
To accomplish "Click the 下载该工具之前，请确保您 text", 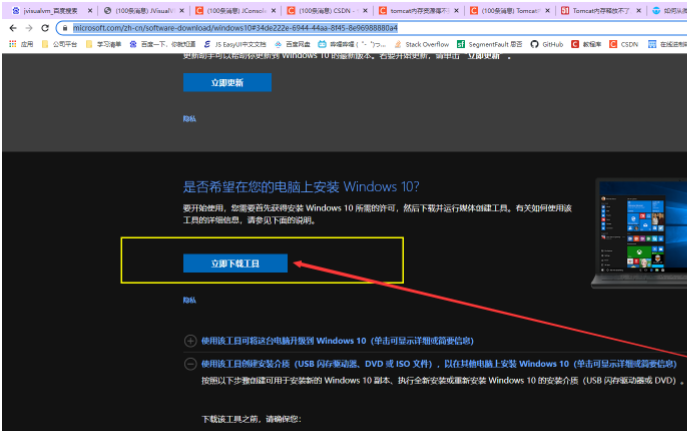I will 251,419.
